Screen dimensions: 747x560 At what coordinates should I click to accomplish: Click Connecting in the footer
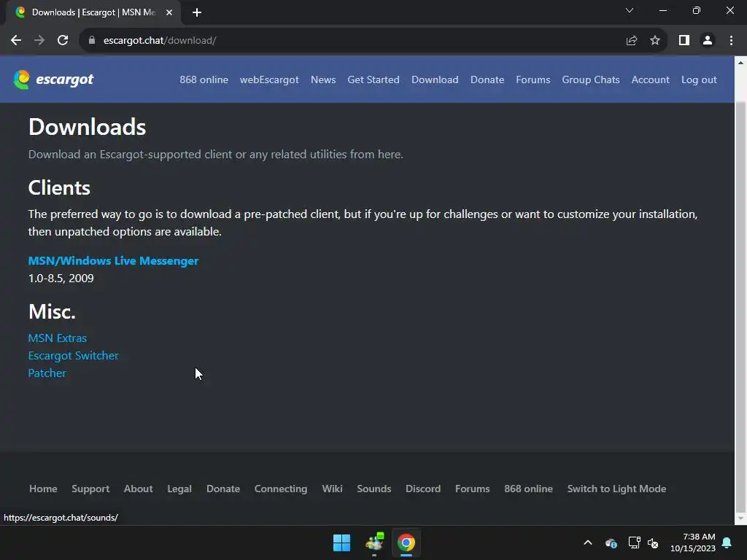[x=281, y=489]
